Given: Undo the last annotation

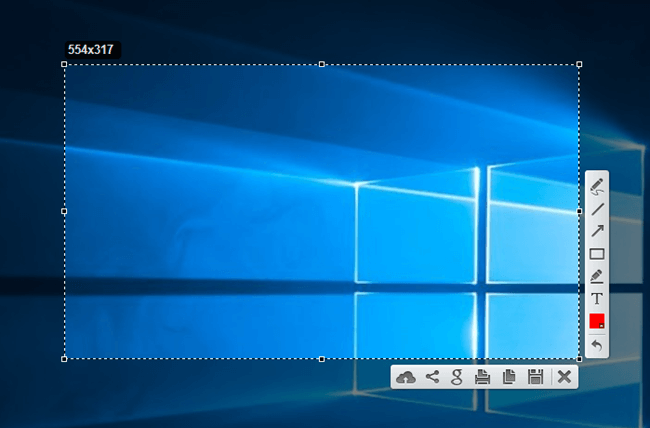Looking at the screenshot, I should (597, 345).
